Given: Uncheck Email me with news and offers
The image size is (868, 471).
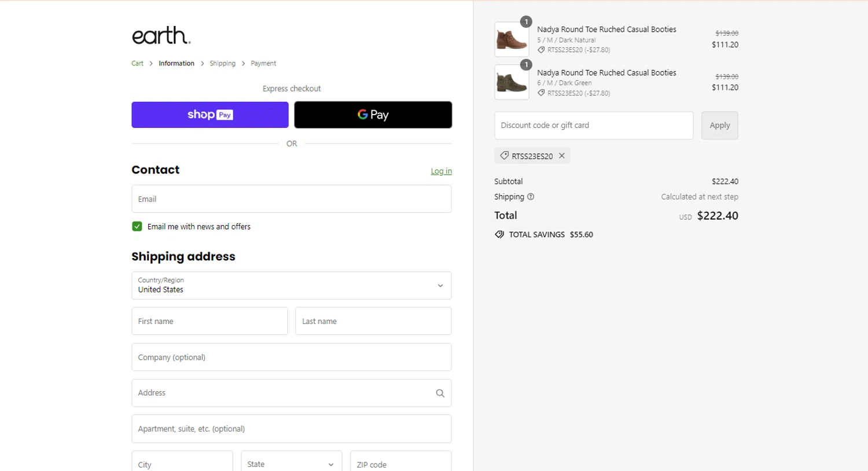Looking at the screenshot, I should click(x=137, y=227).
